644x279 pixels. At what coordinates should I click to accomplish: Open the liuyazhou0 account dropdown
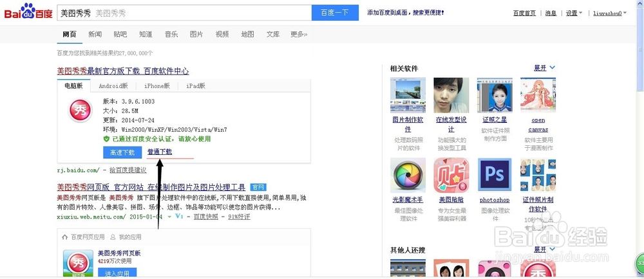pyautogui.click(x=610, y=13)
